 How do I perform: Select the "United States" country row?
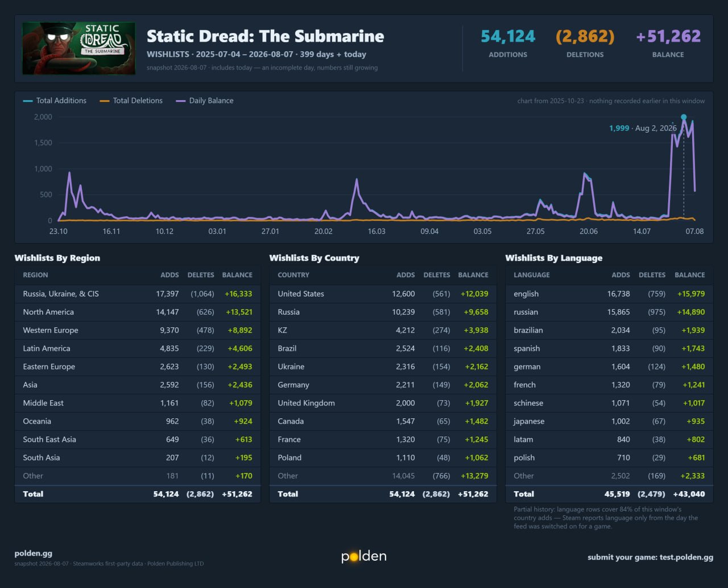383,294
